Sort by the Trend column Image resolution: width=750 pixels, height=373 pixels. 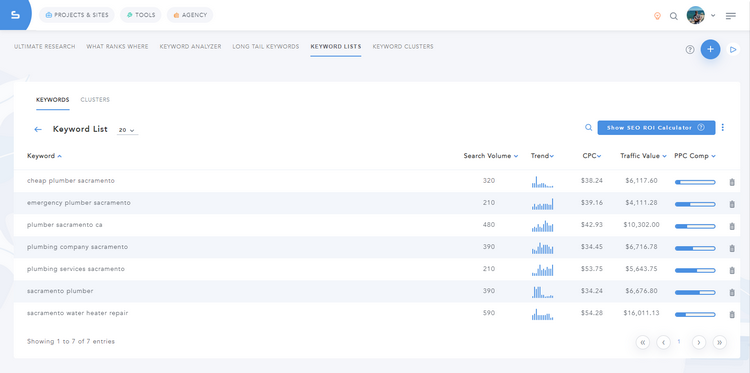coord(542,156)
